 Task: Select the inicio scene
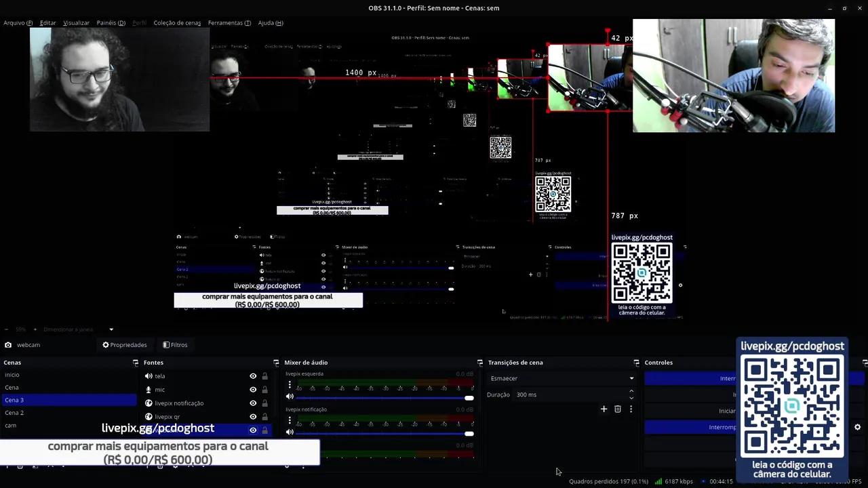(68, 375)
